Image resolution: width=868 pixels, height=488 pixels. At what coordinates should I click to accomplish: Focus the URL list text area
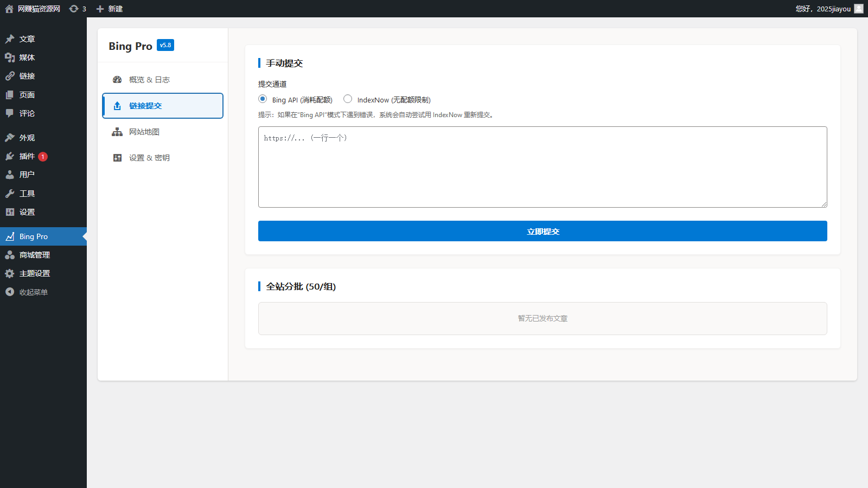coord(542,167)
